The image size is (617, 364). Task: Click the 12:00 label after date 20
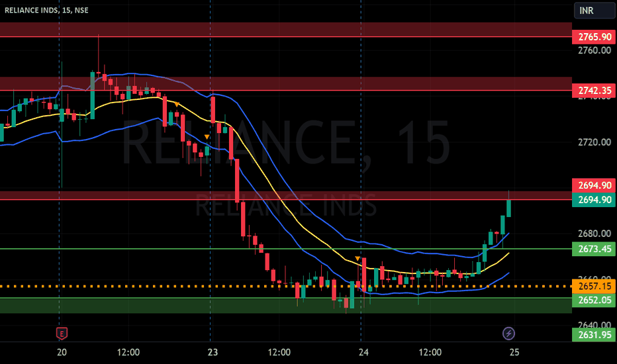point(128,352)
